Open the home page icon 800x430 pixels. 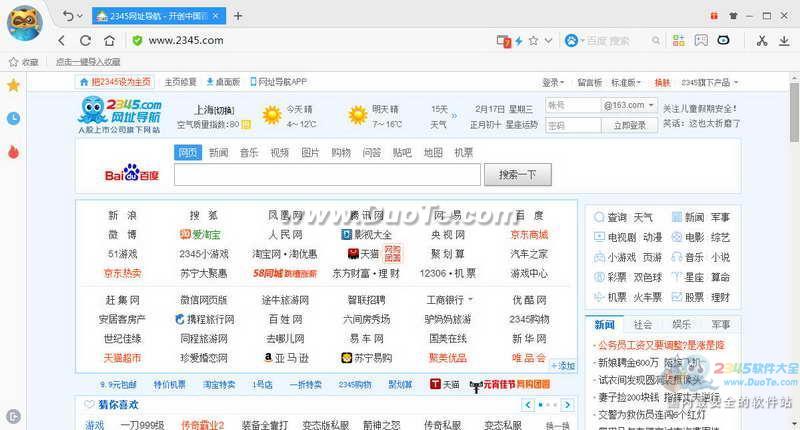109,40
